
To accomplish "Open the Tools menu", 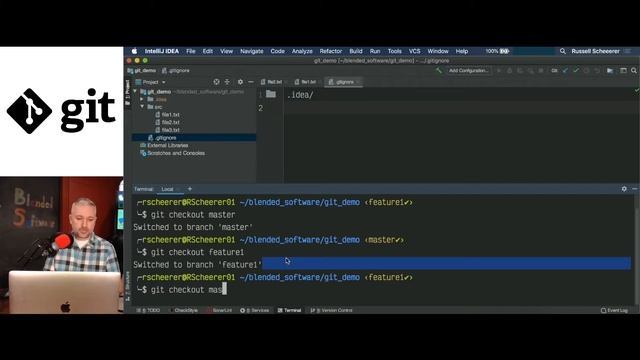I will point(395,51).
